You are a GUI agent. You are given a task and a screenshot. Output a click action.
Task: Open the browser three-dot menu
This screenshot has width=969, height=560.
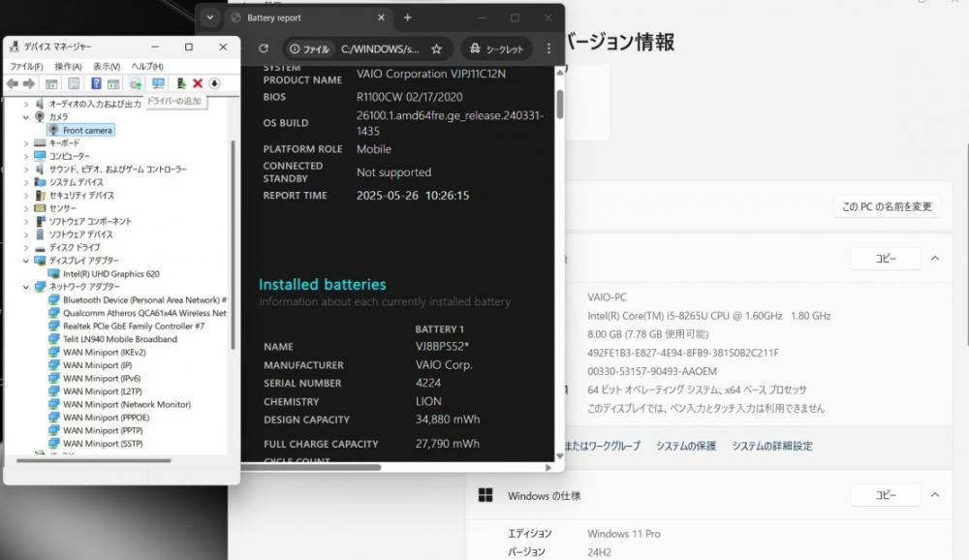point(548,48)
